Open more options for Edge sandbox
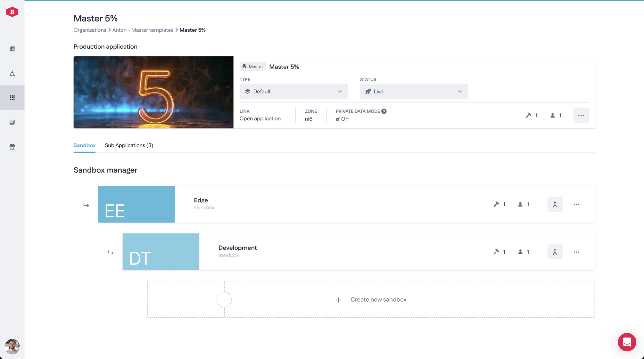This screenshot has width=644, height=359. (576, 204)
